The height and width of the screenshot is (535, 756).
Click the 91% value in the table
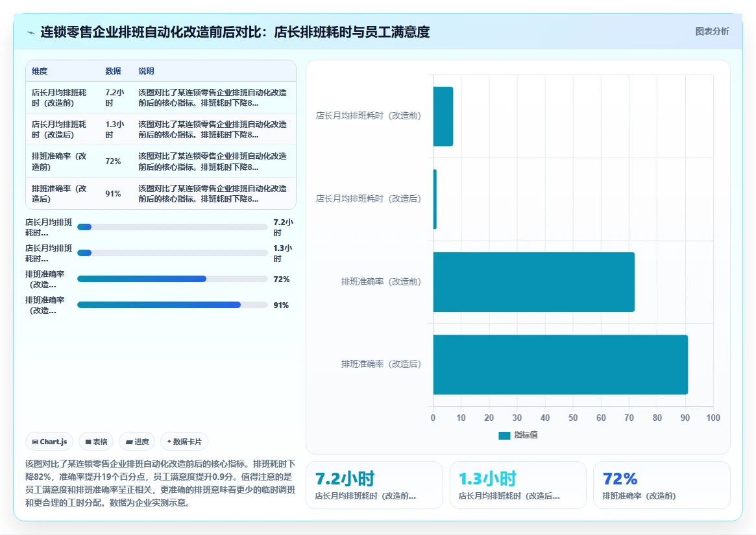(x=113, y=193)
